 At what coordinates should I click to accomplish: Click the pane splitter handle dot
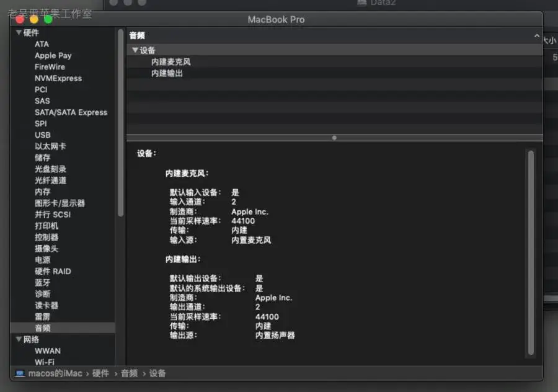point(334,138)
